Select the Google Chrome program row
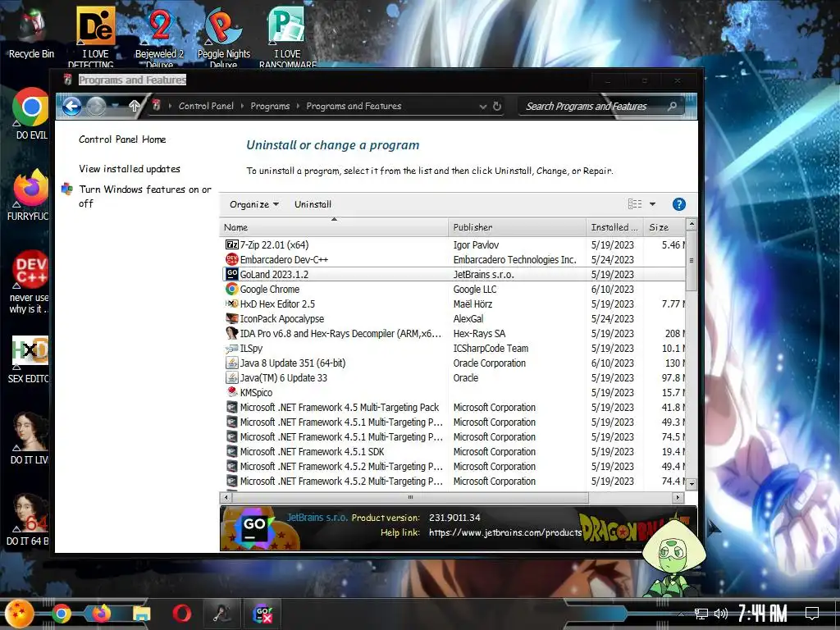This screenshot has height=630, width=840. pyautogui.click(x=453, y=290)
